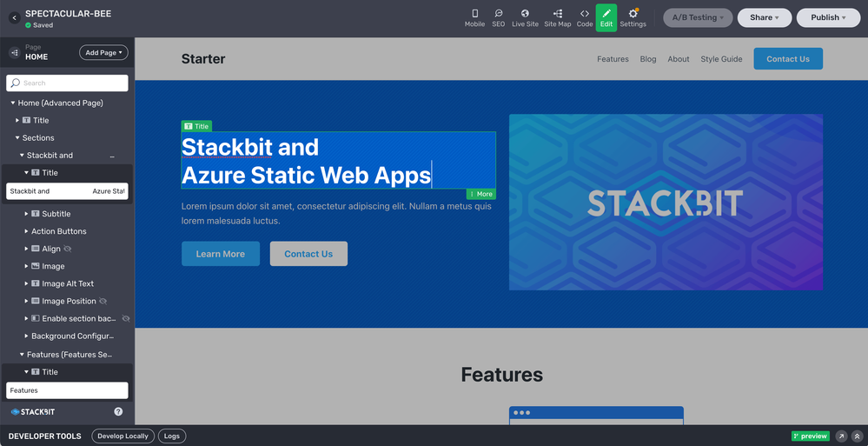
Task: Open the Live Site globe icon
Action: tap(525, 17)
